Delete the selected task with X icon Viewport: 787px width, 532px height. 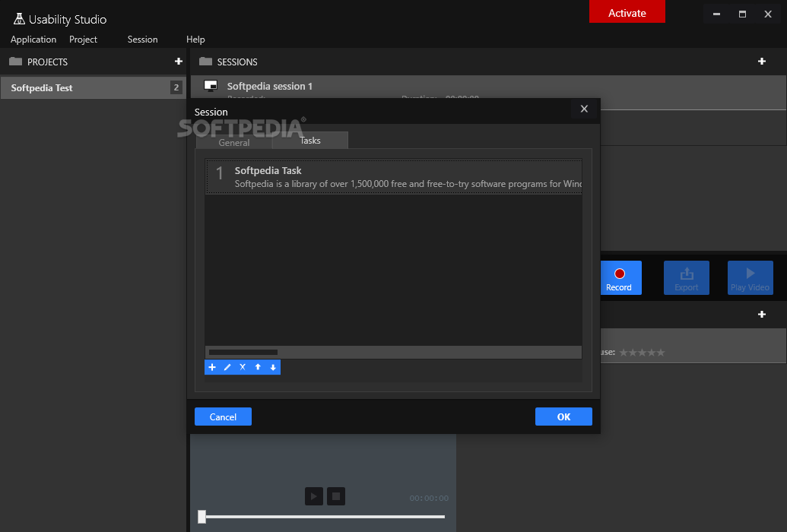tap(243, 367)
